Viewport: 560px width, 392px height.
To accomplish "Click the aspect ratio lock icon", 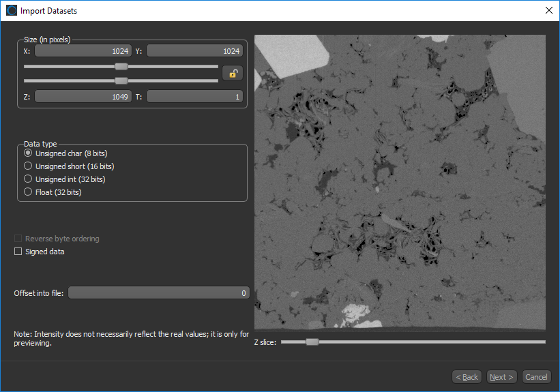I will coord(233,74).
